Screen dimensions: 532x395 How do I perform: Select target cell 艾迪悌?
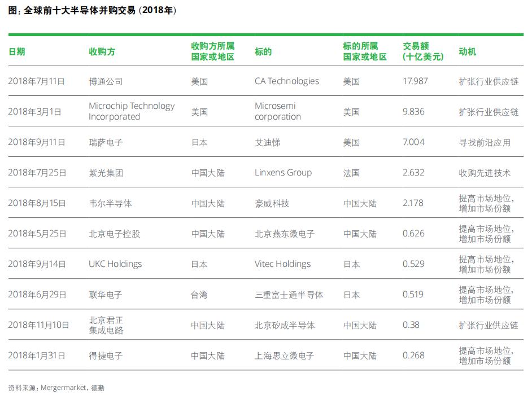pyautogui.click(x=267, y=142)
